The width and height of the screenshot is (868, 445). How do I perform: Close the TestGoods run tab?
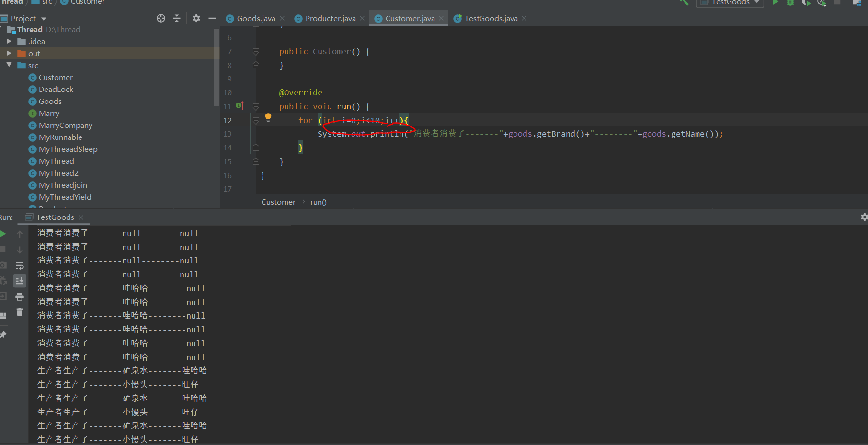(x=81, y=217)
